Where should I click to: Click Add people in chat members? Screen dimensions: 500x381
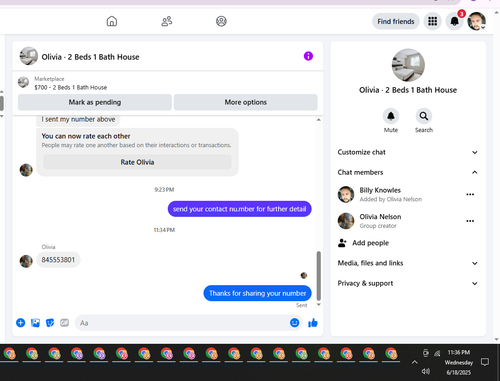point(363,243)
